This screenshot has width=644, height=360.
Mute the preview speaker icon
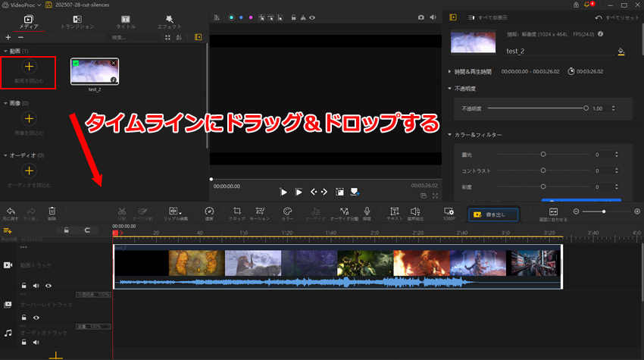(433, 17)
